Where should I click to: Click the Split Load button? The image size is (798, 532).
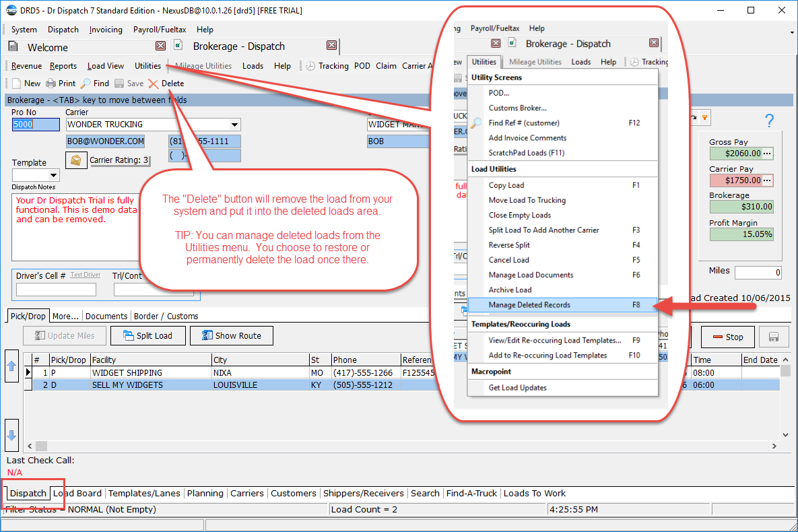[148, 336]
